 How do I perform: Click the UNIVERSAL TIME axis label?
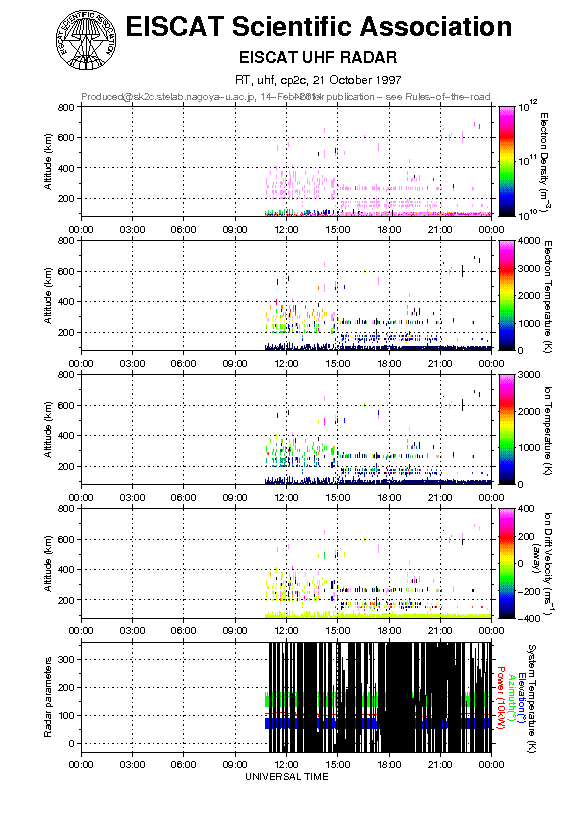(287, 777)
